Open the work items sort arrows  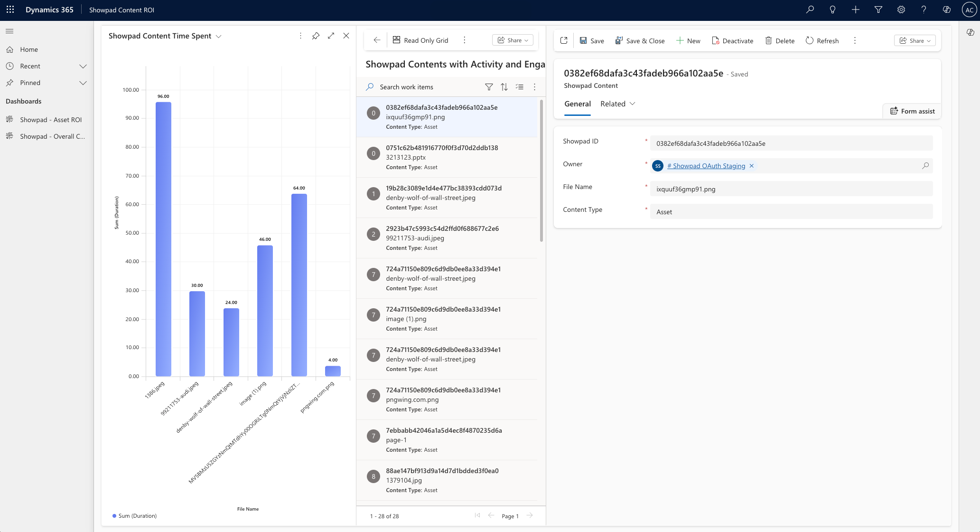tap(504, 87)
